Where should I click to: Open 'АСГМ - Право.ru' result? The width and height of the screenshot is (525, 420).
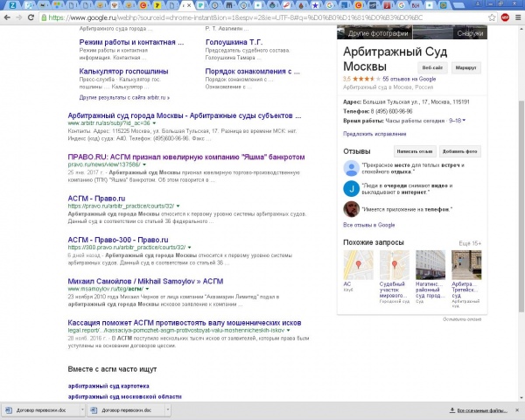(96, 199)
